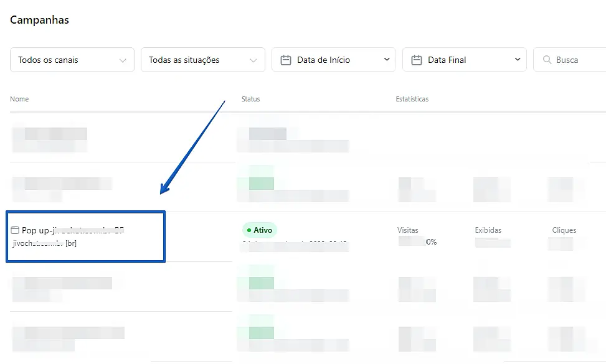The height and width of the screenshot is (364, 606).
Task: Click the window icon before the Pop up campaign
Action: (15, 230)
